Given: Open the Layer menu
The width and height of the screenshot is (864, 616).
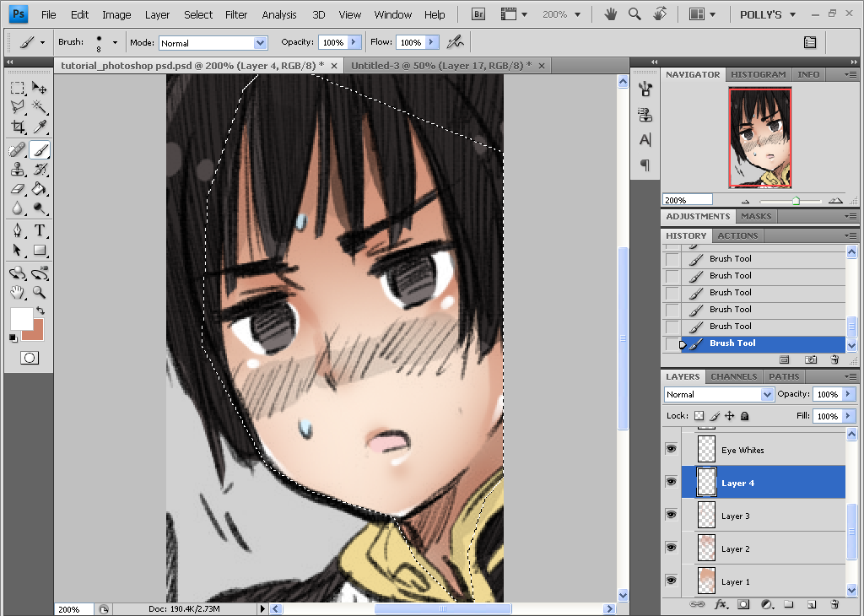Looking at the screenshot, I should coord(157,15).
